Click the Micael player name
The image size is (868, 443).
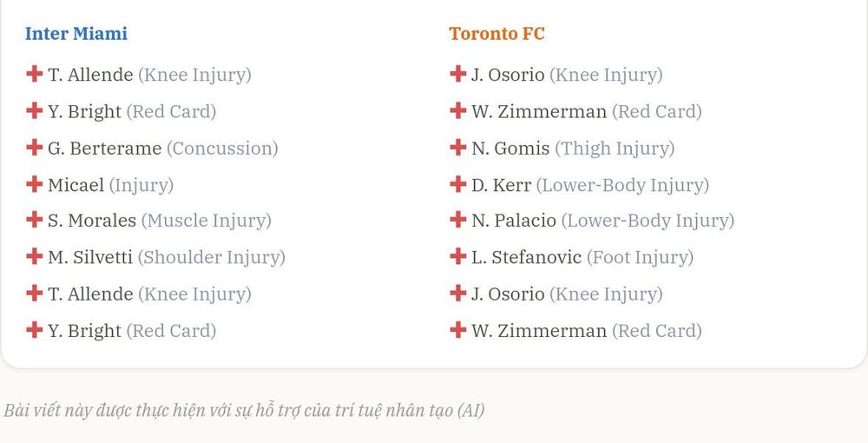tap(76, 185)
